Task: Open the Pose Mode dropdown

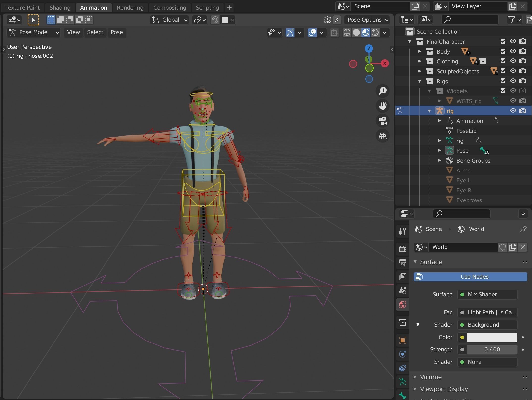Action: coord(34,32)
